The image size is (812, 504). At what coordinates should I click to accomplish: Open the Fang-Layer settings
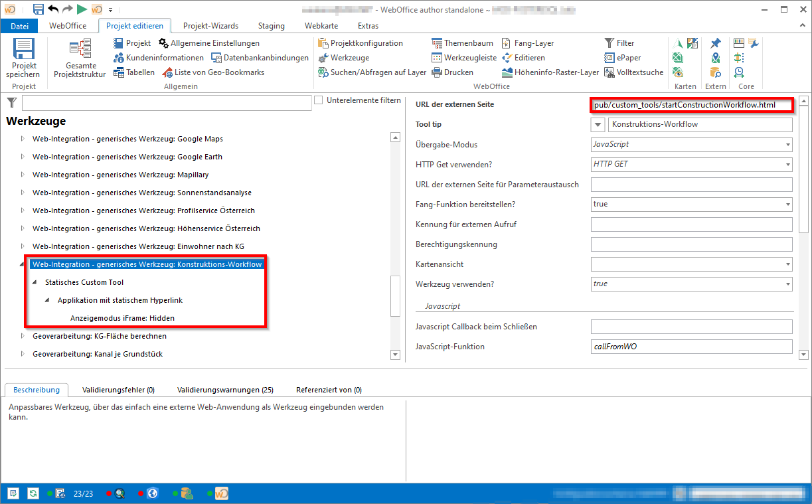pos(507,42)
